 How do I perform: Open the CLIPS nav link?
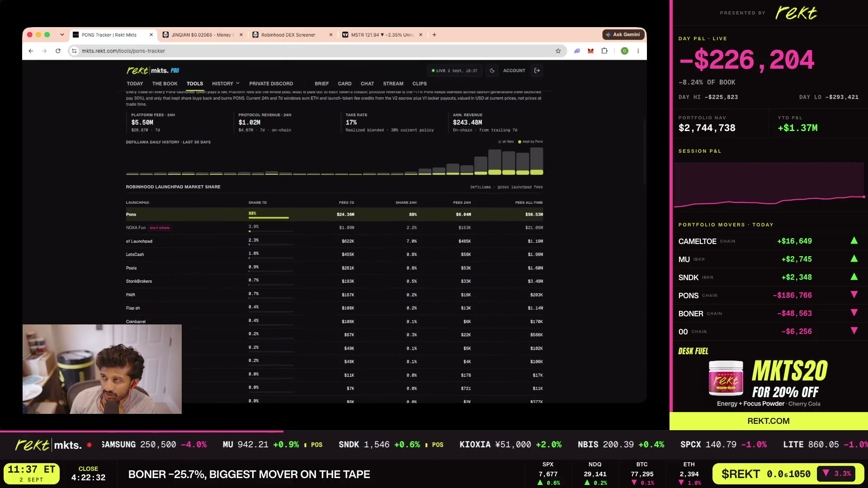[x=420, y=84]
